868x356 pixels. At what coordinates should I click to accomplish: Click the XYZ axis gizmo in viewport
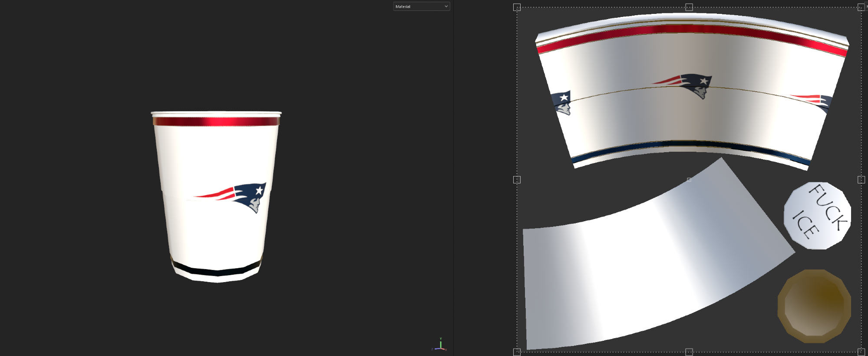pyautogui.click(x=440, y=345)
